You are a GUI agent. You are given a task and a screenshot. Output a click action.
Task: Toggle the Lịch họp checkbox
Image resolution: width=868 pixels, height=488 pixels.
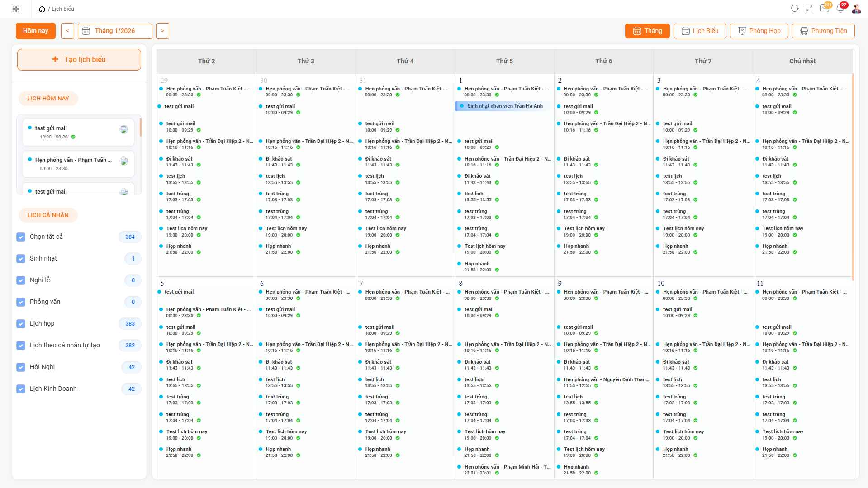[21, 324]
